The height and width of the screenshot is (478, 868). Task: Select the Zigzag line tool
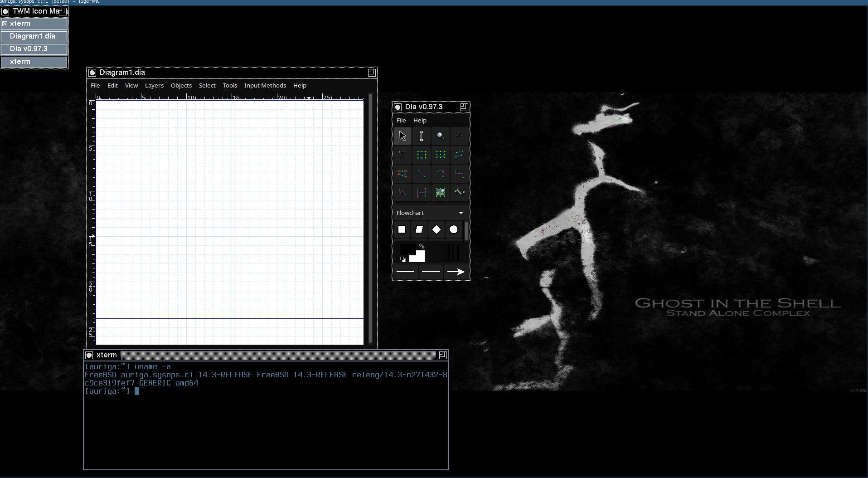pos(459,174)
